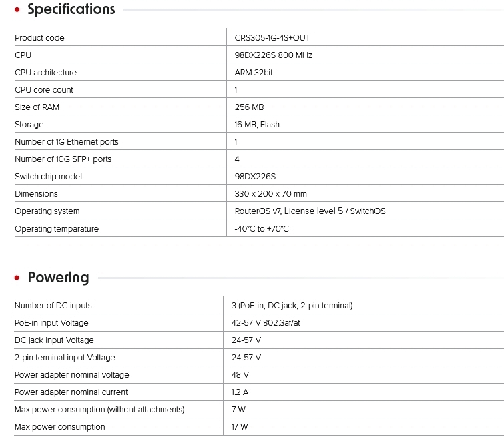Select the product code CRS305-1G-4S+OUT value
This screenshot has width=504, height=445.
272,38
